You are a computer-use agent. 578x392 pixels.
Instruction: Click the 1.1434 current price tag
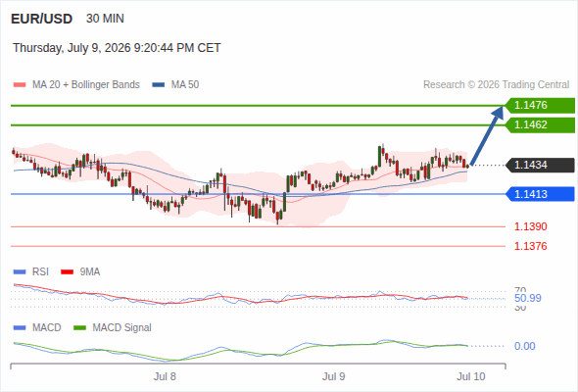[x=540, y=165]
